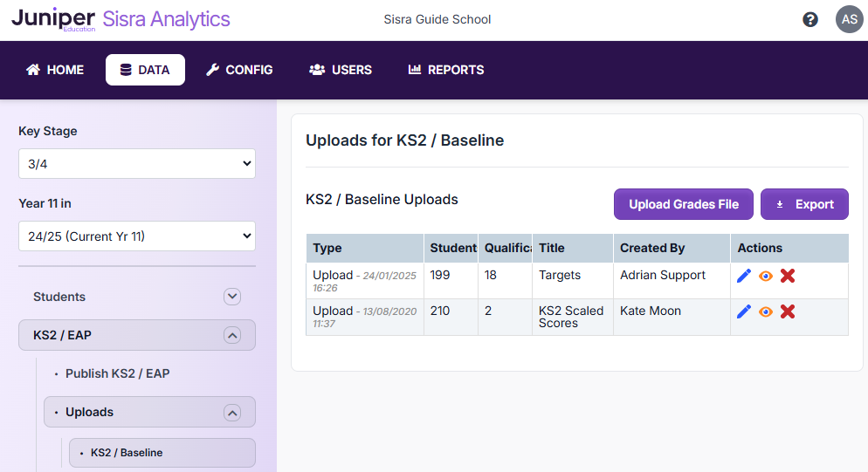
Task: Collapse the KS2 / EAP section
Action: tap(232, 335)
